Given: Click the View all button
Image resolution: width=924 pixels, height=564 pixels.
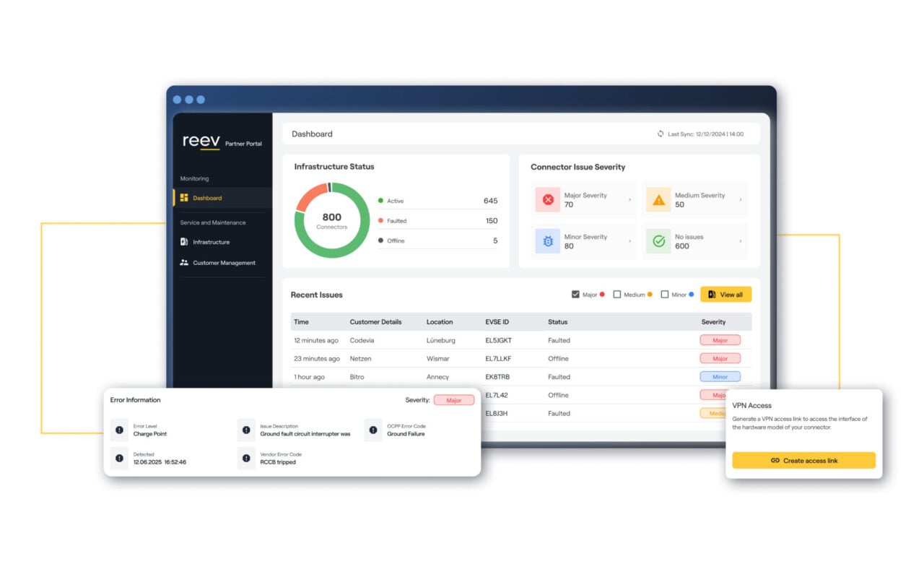Looking at the screenshot, I should 725,295.
